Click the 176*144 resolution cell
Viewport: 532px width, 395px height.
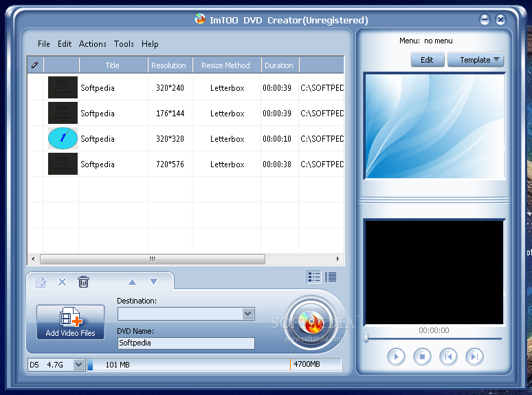click(170, 114)
